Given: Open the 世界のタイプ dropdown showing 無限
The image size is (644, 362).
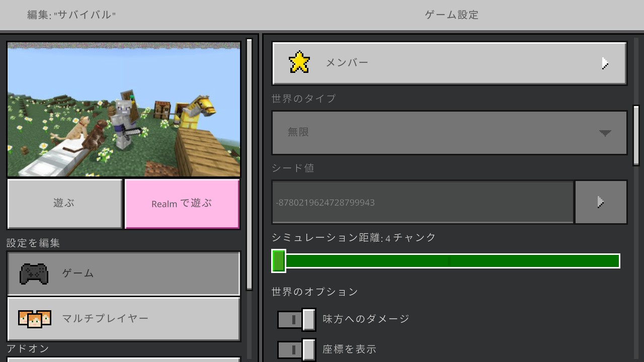Looking at the screenshot, I should 449,133.
